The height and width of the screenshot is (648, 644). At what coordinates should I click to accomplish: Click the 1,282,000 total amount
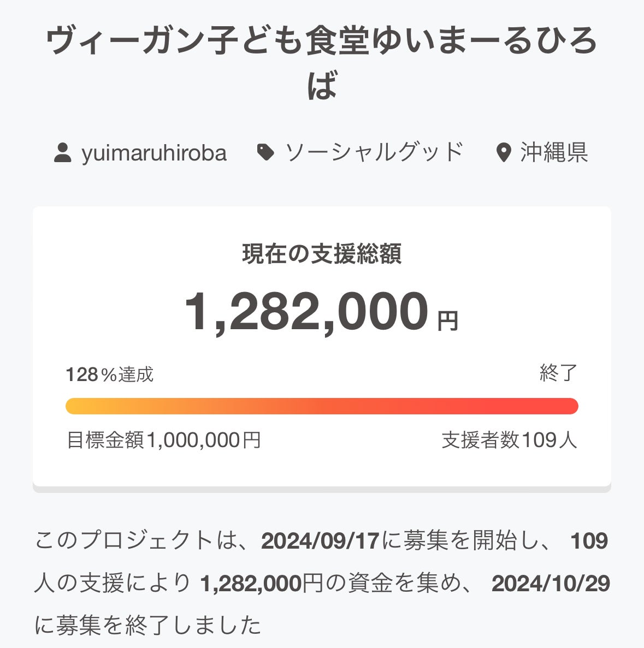[x=306, y=312]
